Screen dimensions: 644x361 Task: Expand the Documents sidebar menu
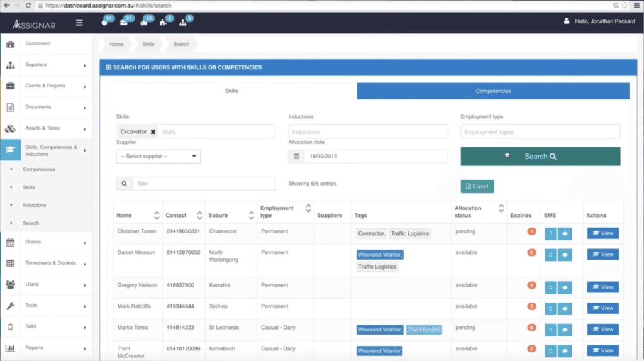(85, 108)
